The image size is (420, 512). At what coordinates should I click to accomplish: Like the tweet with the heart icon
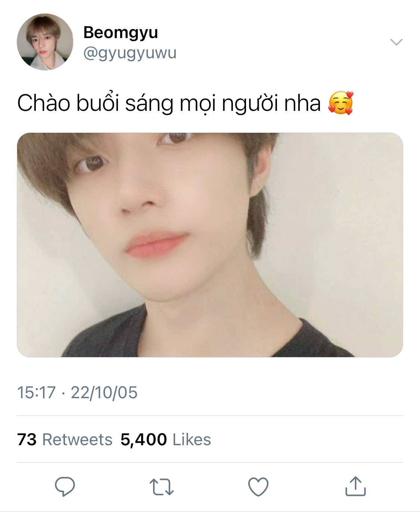(258, 487)
